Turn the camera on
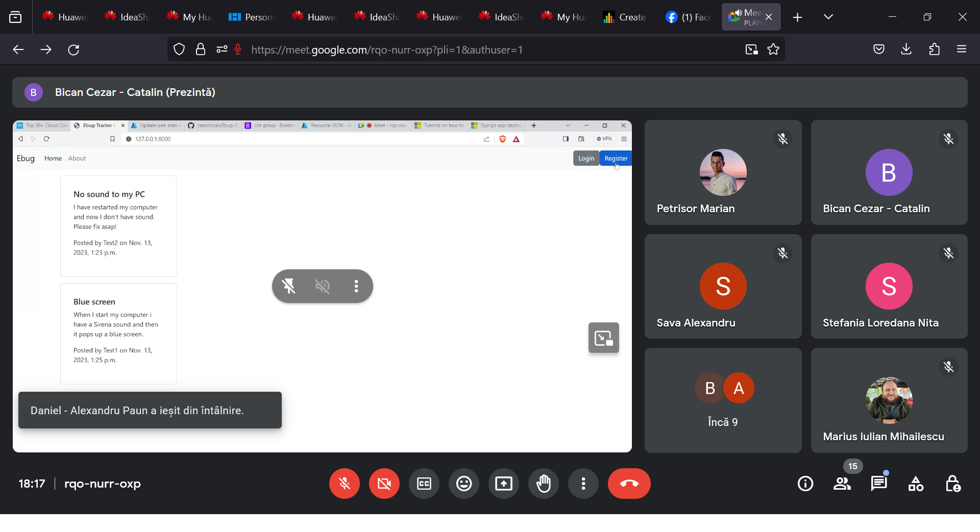This screenshot has height=532, width=980. 384,484
